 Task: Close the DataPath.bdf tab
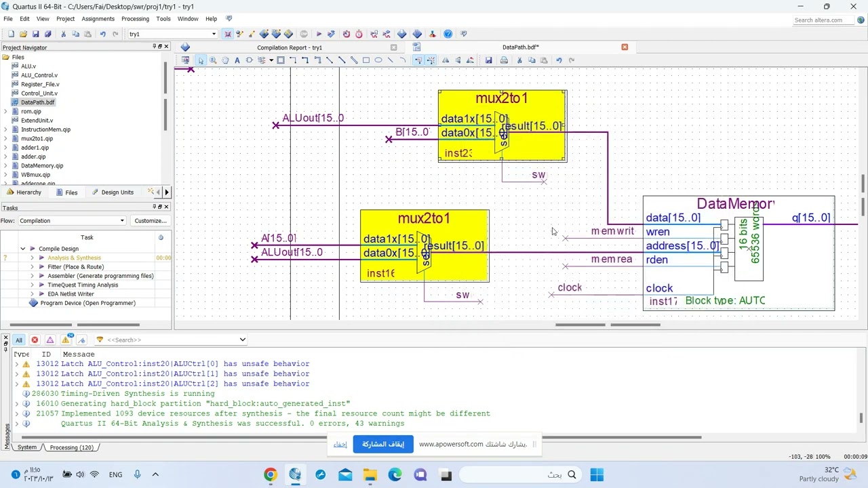[x=625, y=47]
